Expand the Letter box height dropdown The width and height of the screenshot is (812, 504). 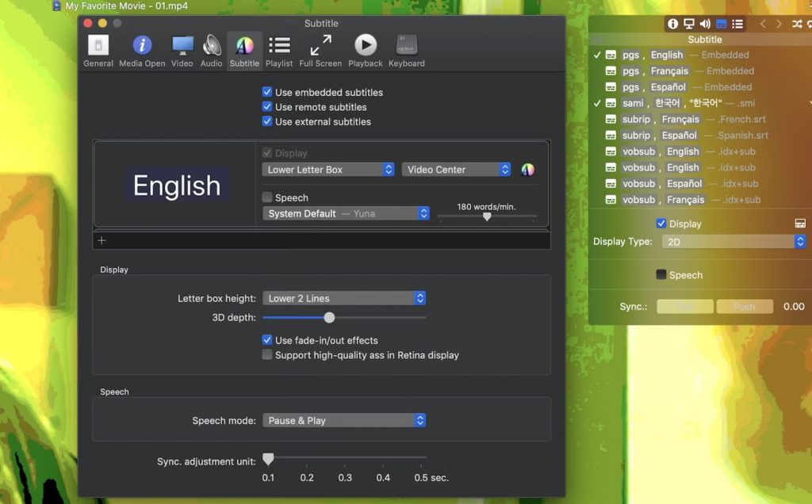coord(344,299)
